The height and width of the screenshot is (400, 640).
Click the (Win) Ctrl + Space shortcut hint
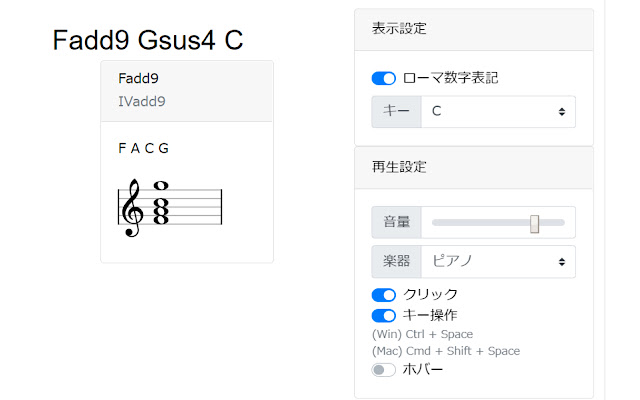pos(422,334)
